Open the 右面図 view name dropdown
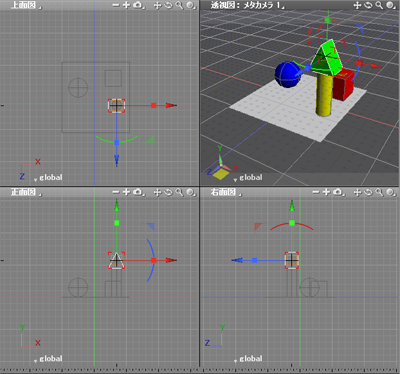The height and width of the screenshot is (374, 400). (226, 192)
